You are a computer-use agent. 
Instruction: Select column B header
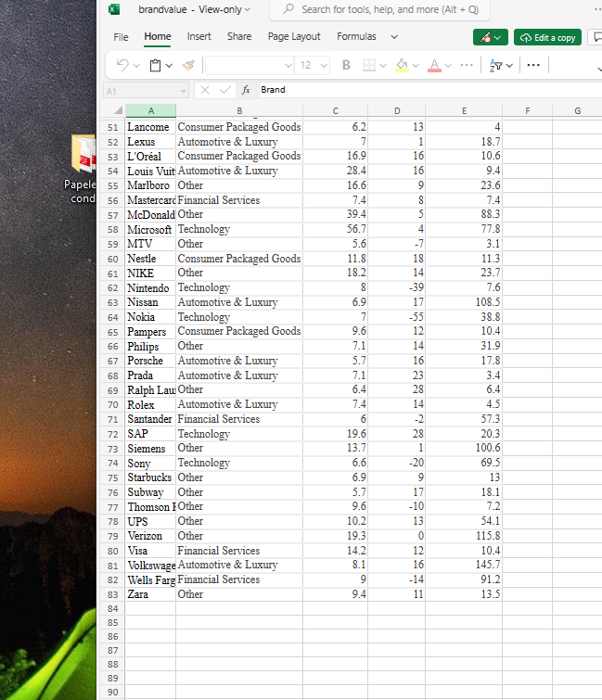[239, 110]
